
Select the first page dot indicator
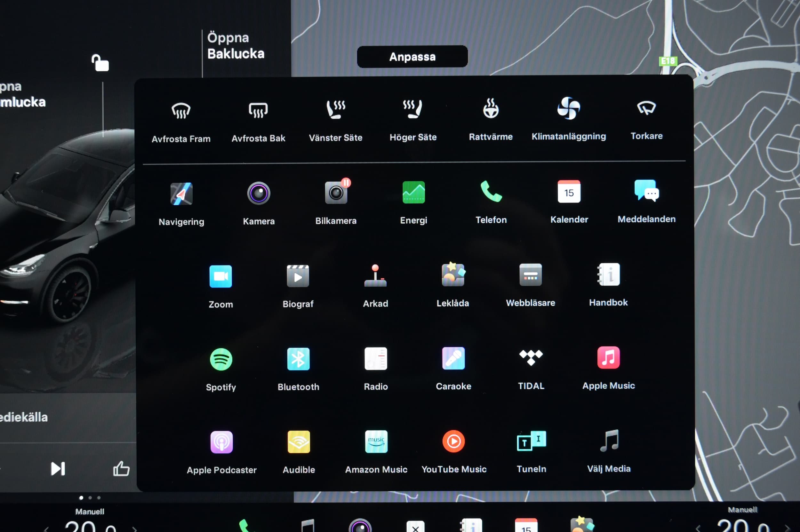click(x=81, y=498)
